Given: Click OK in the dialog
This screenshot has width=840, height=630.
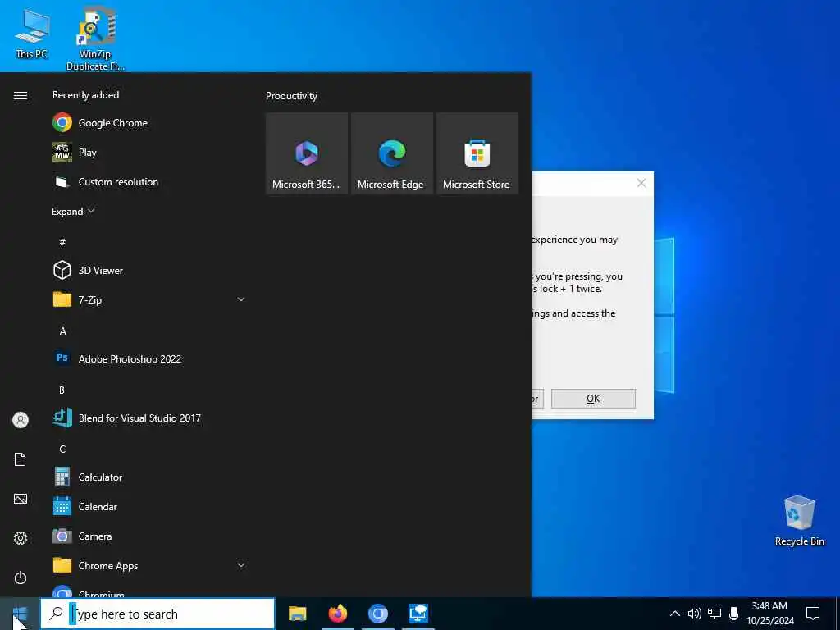Looking at the screenshot, I should pyautogui.click(x=593, y=399).
